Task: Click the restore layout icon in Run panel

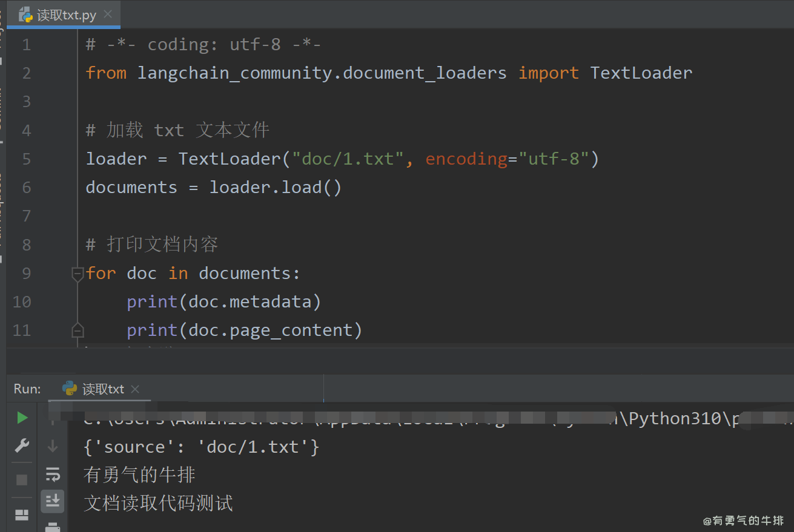Action: click(x=22, y=515)
